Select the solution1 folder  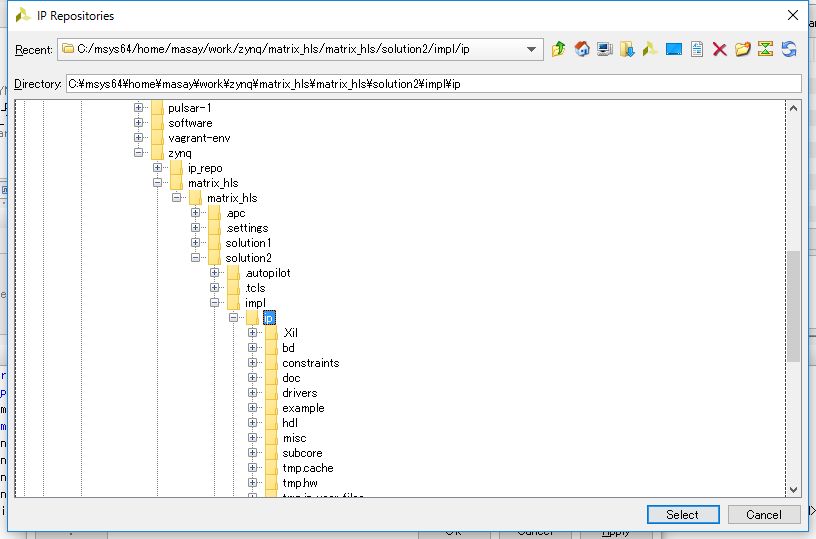[248, 243]
